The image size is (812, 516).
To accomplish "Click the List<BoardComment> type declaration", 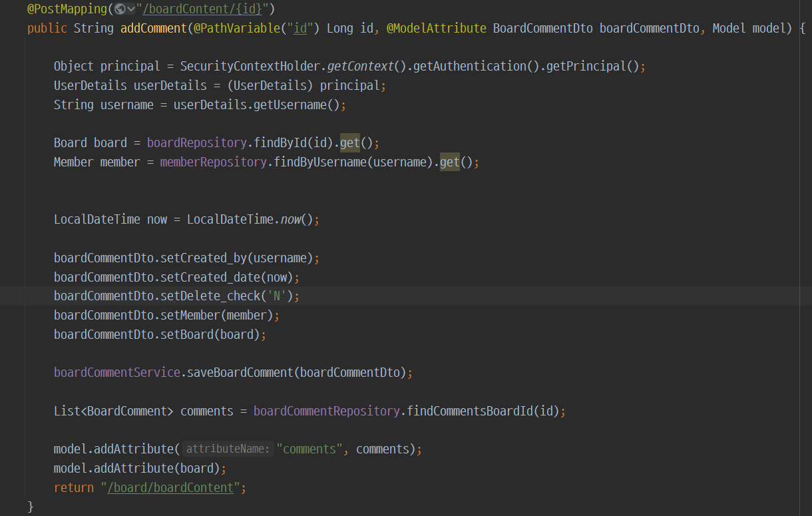I will 113,411.
